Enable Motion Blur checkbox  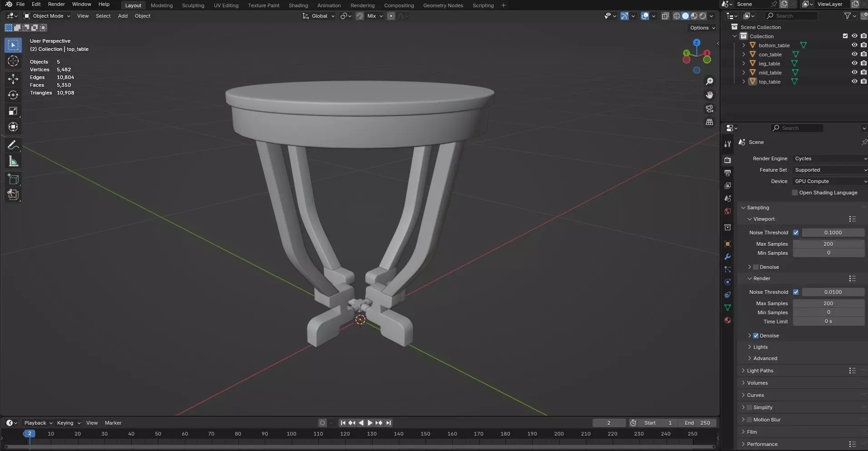click(749, 420)
